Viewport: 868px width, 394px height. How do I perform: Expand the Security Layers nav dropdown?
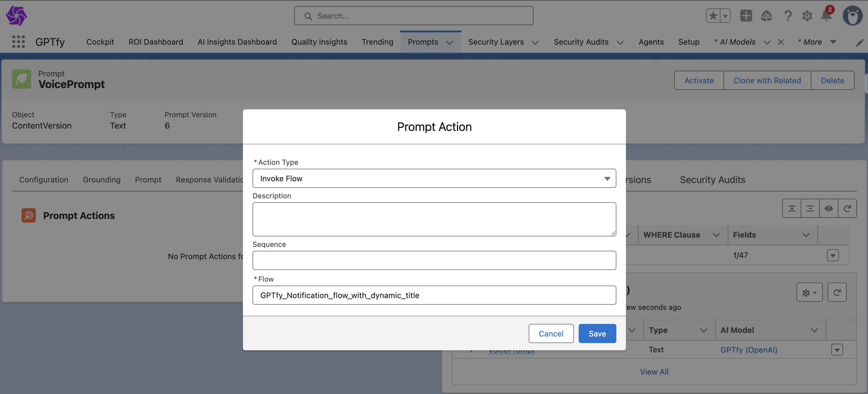pos(535,43)
